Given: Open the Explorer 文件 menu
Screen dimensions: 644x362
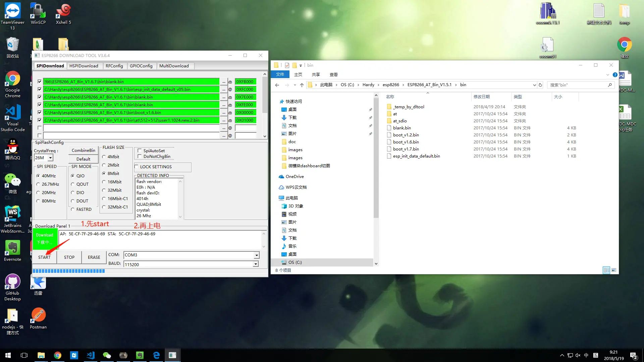Looking at the screenshot, I should (x=280, y=74).
